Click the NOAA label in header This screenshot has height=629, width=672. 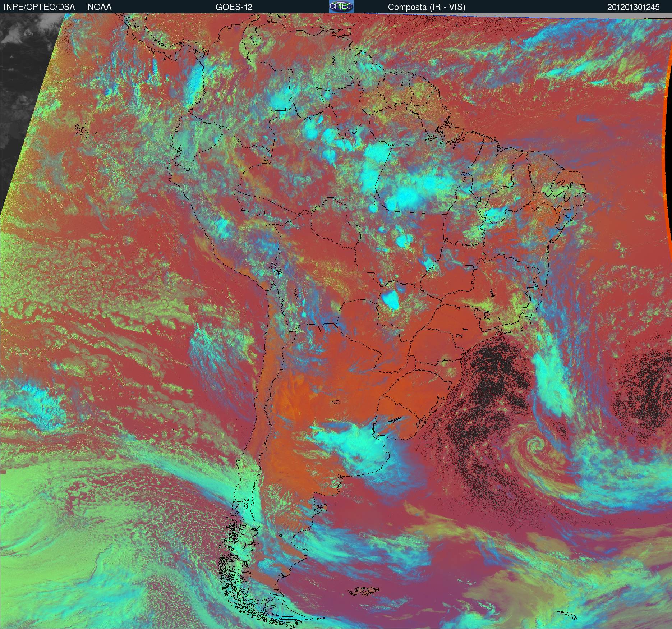(x=100, y=7)
